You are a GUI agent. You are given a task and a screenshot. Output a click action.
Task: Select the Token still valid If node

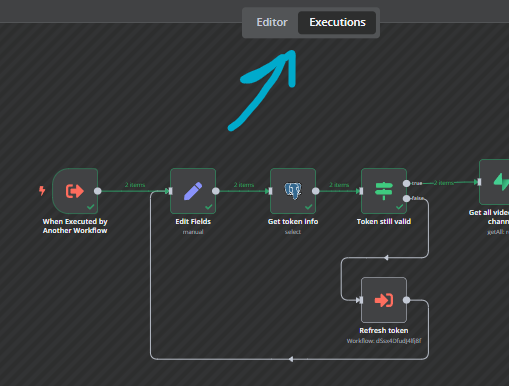coord(384,191)
